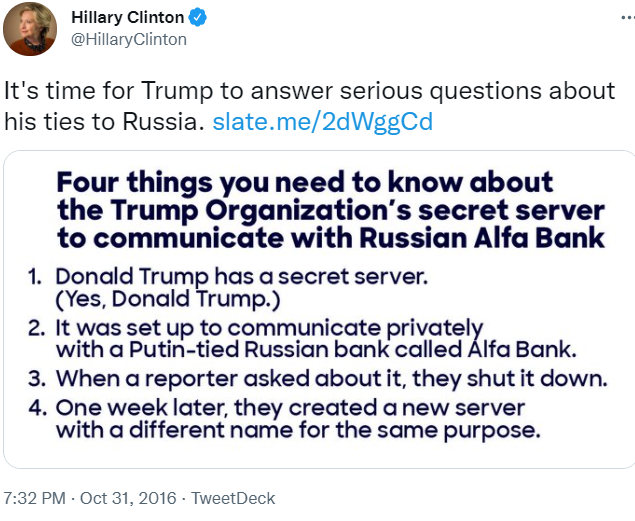Screen dimensions: 635x521
Task: Open the slate.me/2dWggCd link
Action: click(323, 122)
